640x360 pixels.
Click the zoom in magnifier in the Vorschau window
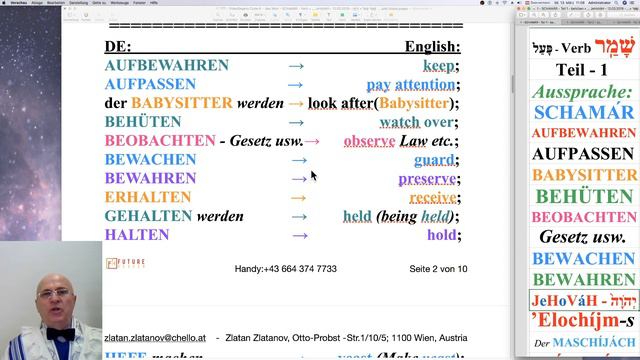click(x=543, y=15)
